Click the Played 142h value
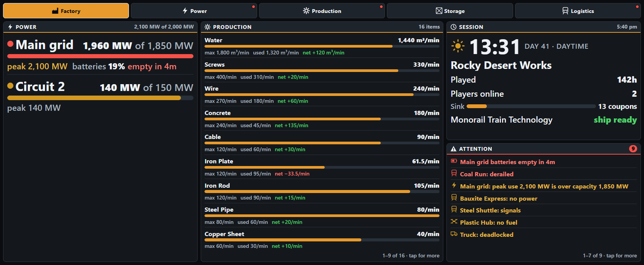 (x=627, y=80)
